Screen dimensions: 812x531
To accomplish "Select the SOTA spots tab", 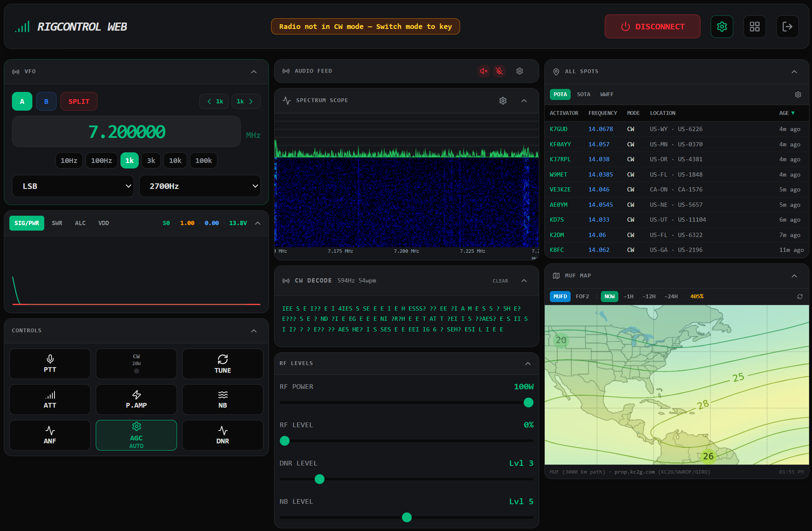I will pyautogui.click(x=583, y=94).
